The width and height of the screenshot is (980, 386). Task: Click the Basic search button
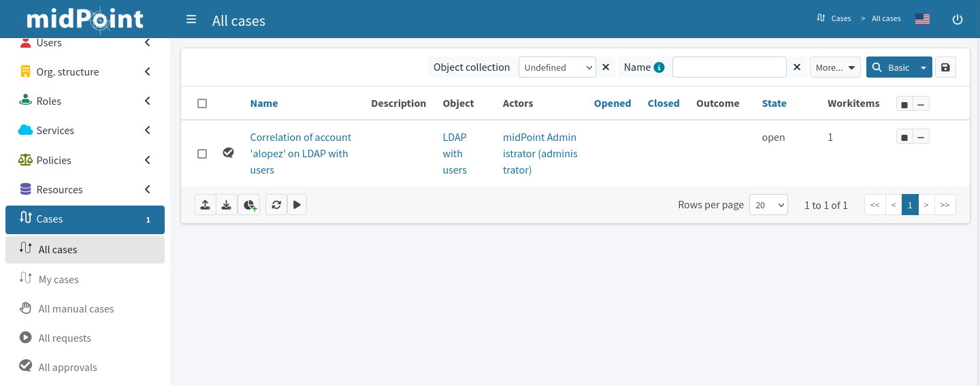(x=892, y=67)
